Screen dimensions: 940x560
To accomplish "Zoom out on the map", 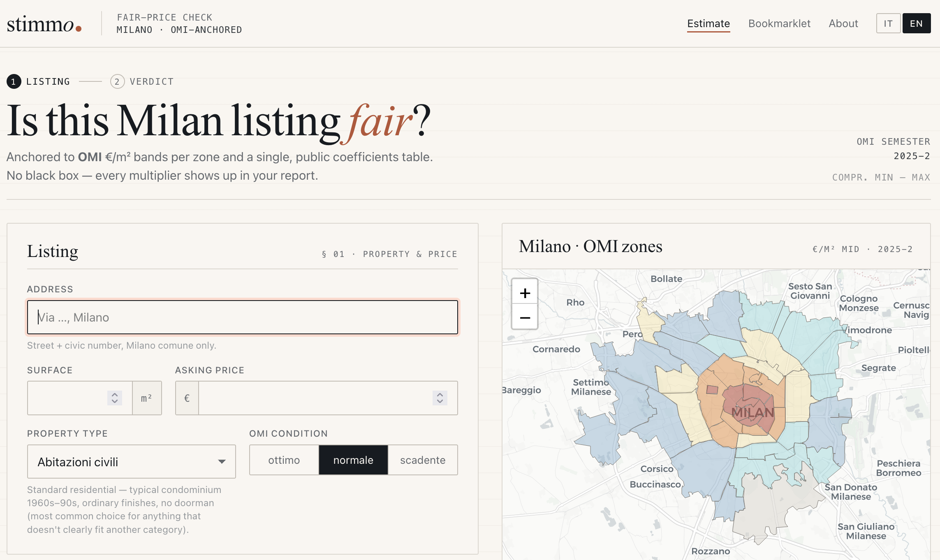I will pos(525,317).
